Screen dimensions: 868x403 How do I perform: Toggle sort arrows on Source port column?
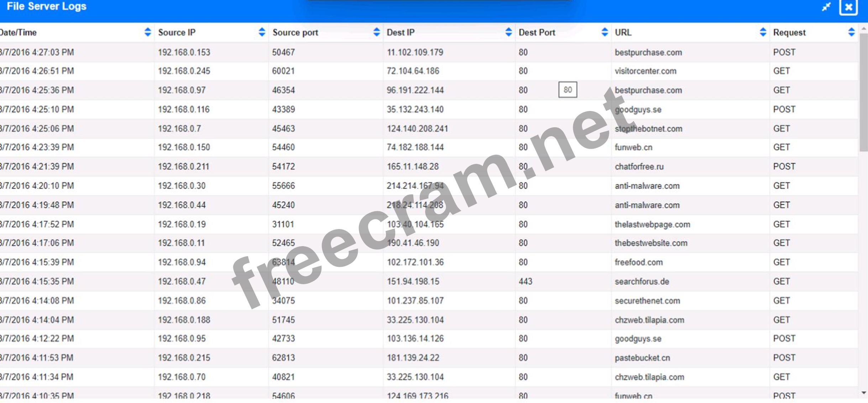click(376, 32)
